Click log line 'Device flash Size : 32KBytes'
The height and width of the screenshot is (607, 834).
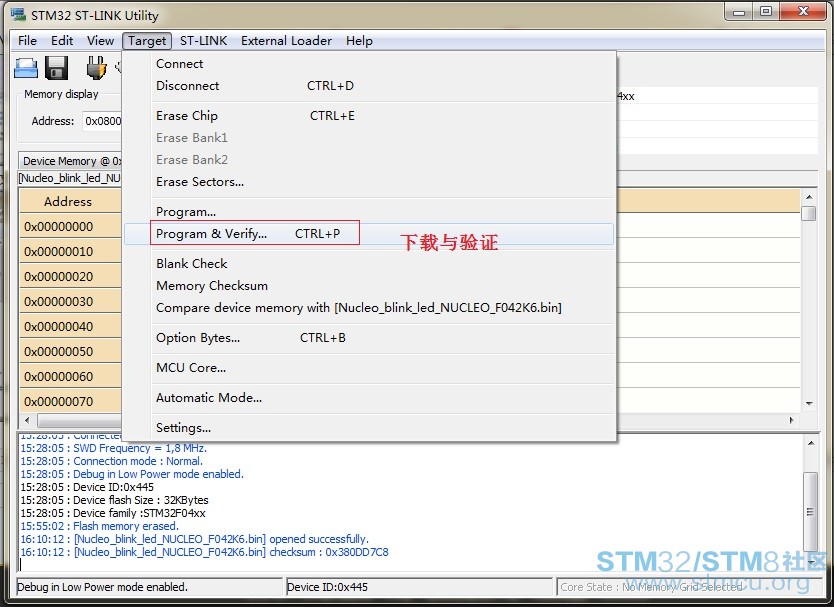tap(114, 500)
